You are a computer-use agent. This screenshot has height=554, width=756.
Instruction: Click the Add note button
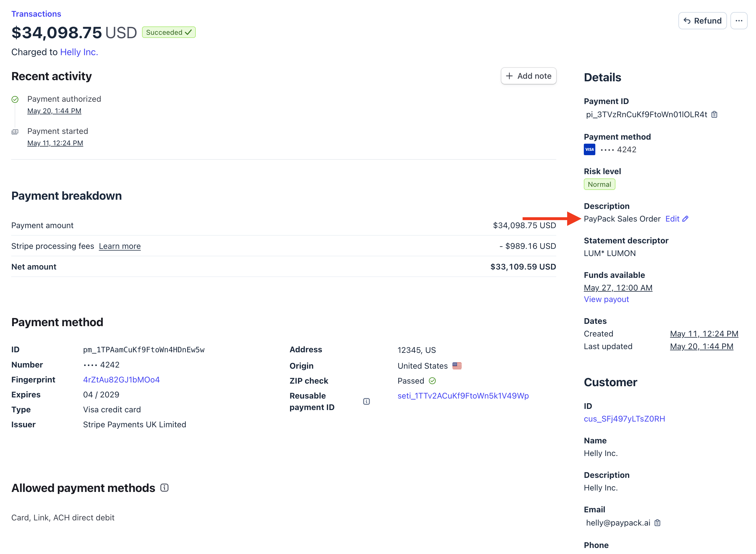tap(528, 76)
